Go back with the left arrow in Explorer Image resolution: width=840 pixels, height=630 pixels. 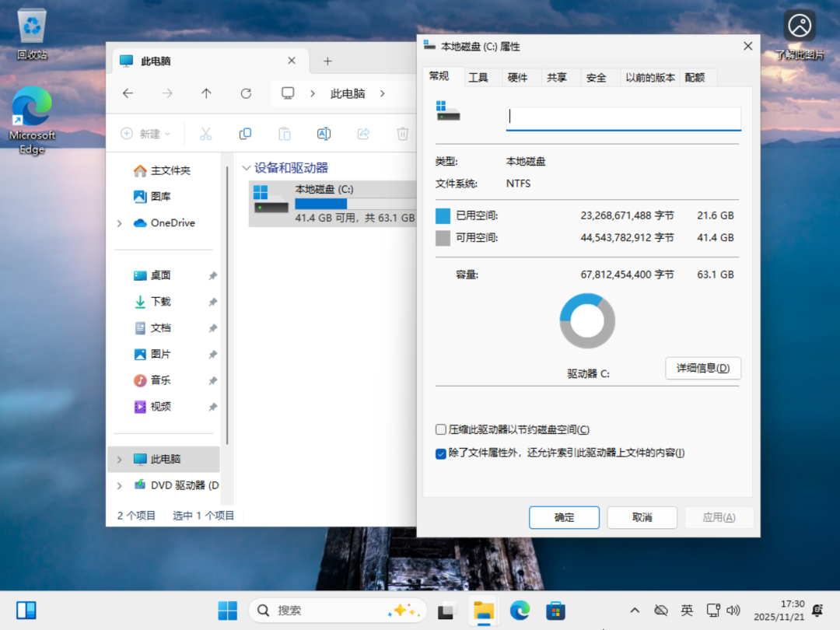tap(128, 93)
